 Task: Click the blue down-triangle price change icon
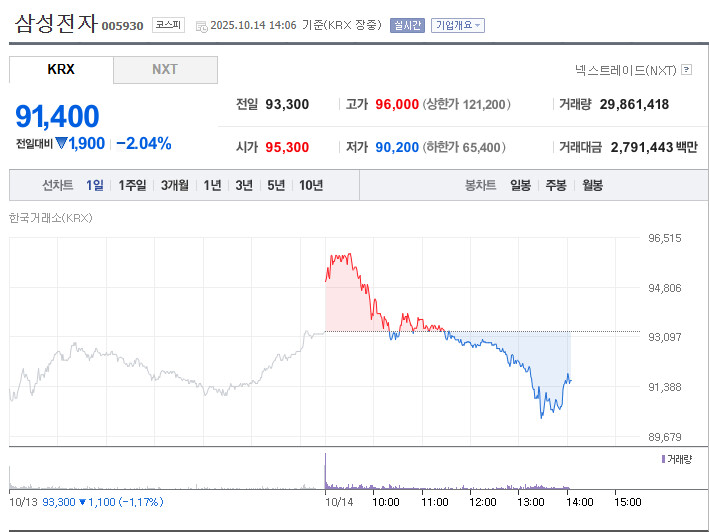click(61, 143)
